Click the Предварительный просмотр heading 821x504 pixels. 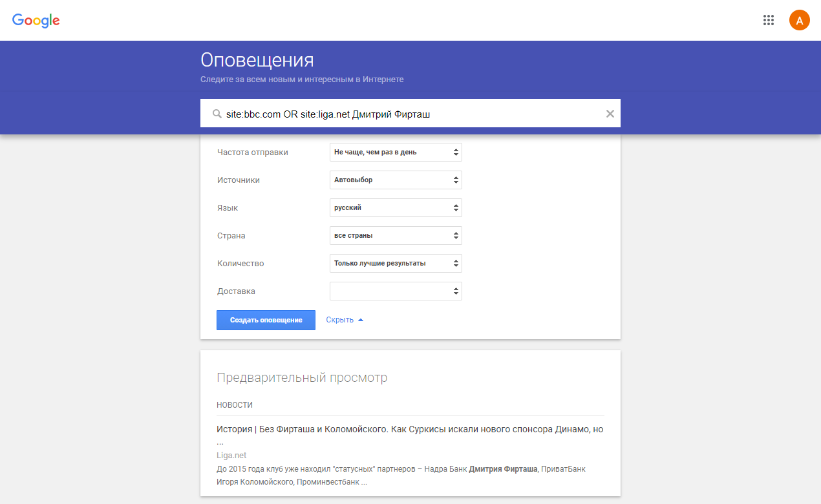302,378
